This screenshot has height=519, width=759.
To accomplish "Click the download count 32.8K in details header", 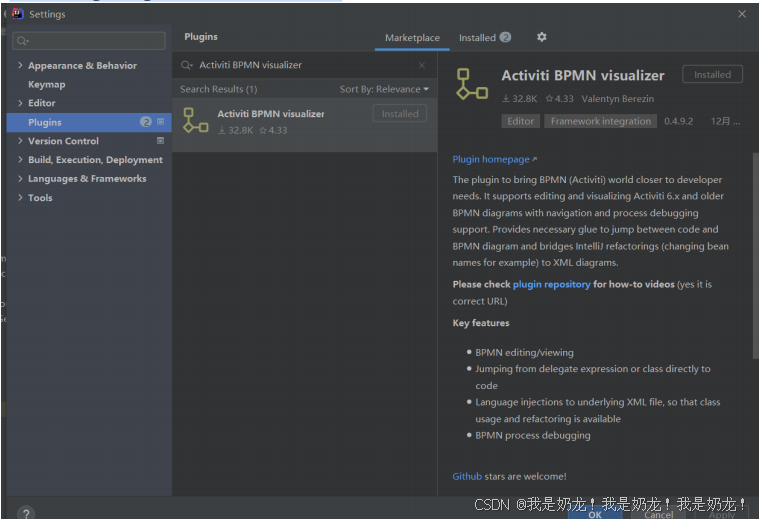I will 519,99.
